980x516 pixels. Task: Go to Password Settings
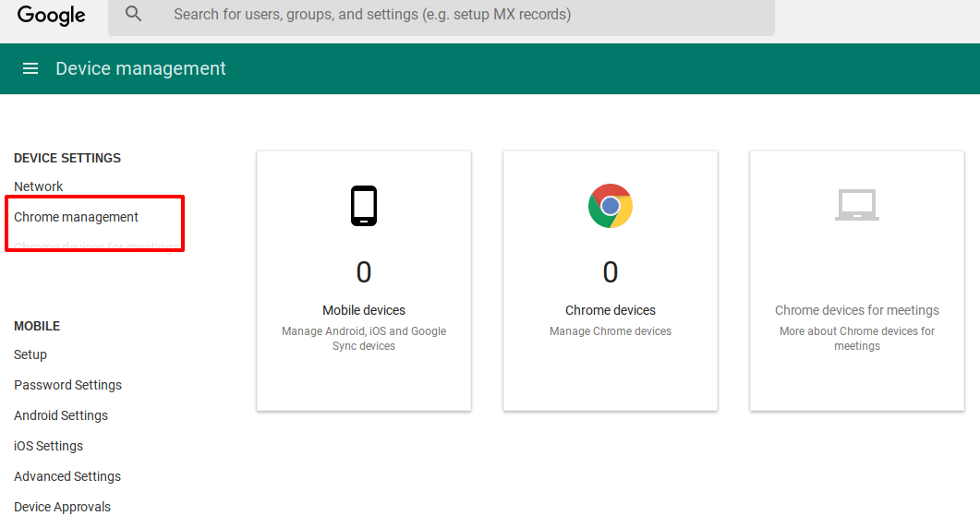coord(67,386)
